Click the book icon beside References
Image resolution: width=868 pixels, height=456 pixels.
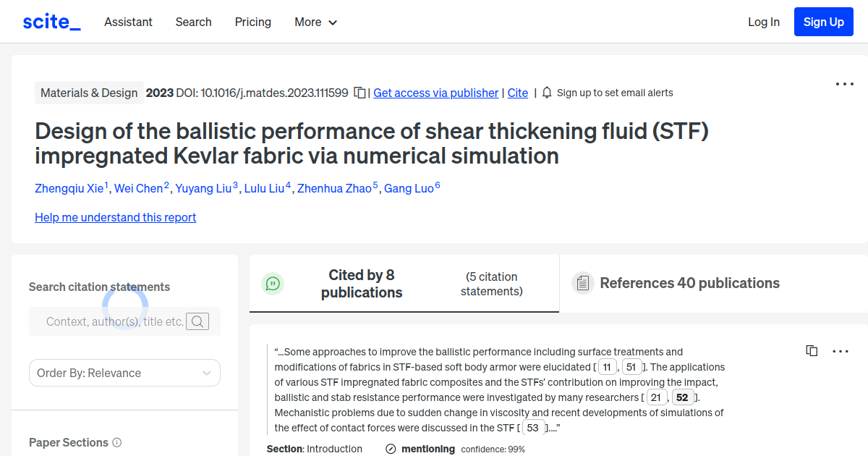pyautogui.click(x=582, y=283)
